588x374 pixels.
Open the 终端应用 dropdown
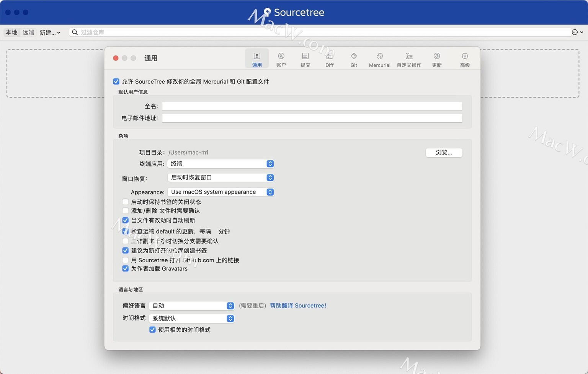coord(221,164)
